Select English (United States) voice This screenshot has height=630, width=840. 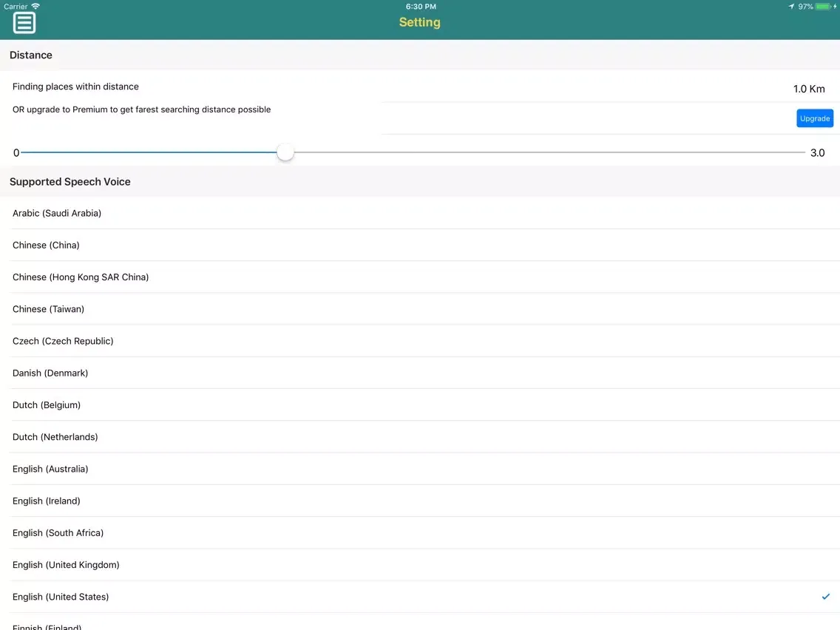(420, 597)
